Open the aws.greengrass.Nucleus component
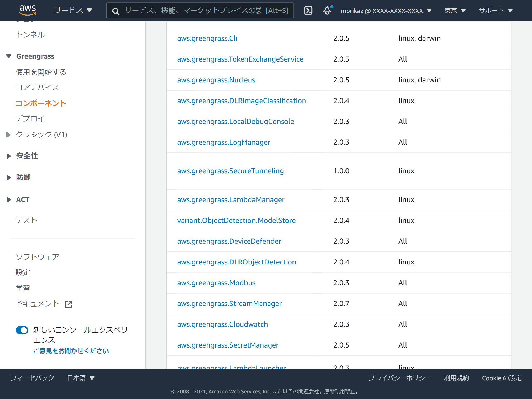The image size is (532, 399). 216,80
